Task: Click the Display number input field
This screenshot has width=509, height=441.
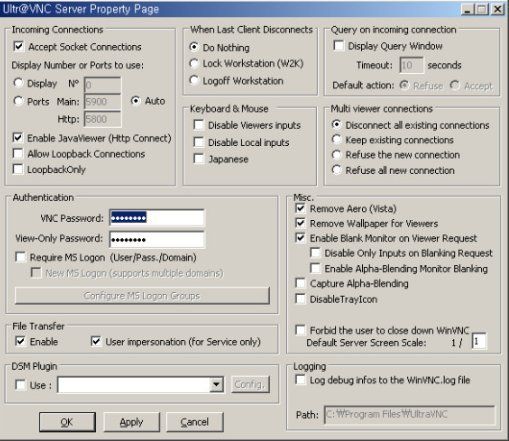Action: (x=102, y=85)
